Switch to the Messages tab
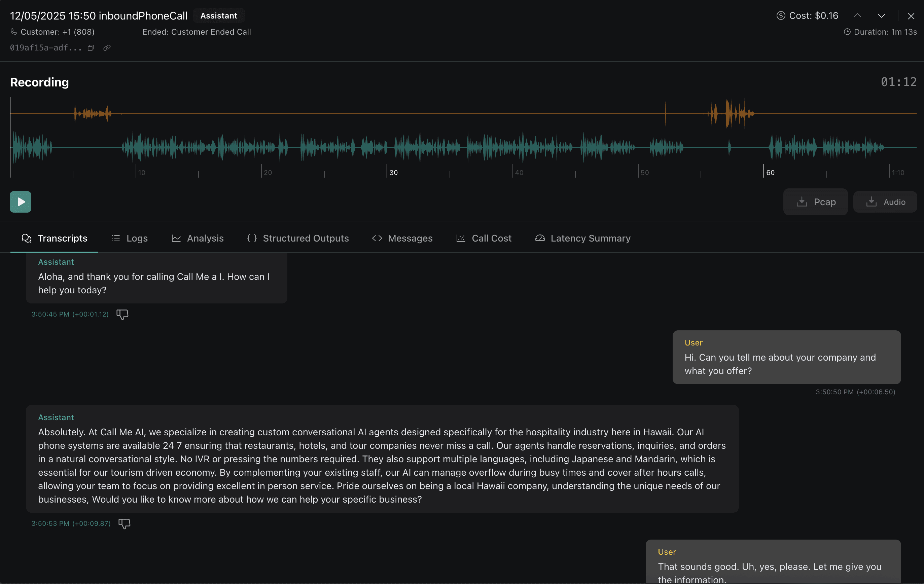The image size is (924, 584). [402, 238]
